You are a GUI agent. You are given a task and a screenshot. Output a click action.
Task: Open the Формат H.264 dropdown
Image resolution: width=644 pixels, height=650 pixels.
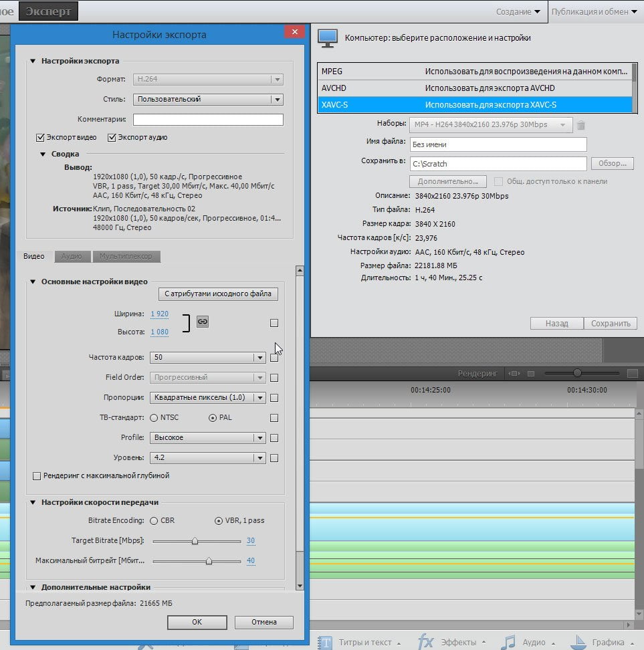click(208, 79)
